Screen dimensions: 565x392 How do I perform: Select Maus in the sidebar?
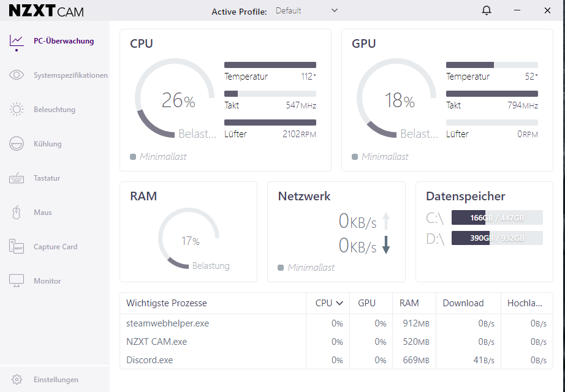[x=55, y=212]
